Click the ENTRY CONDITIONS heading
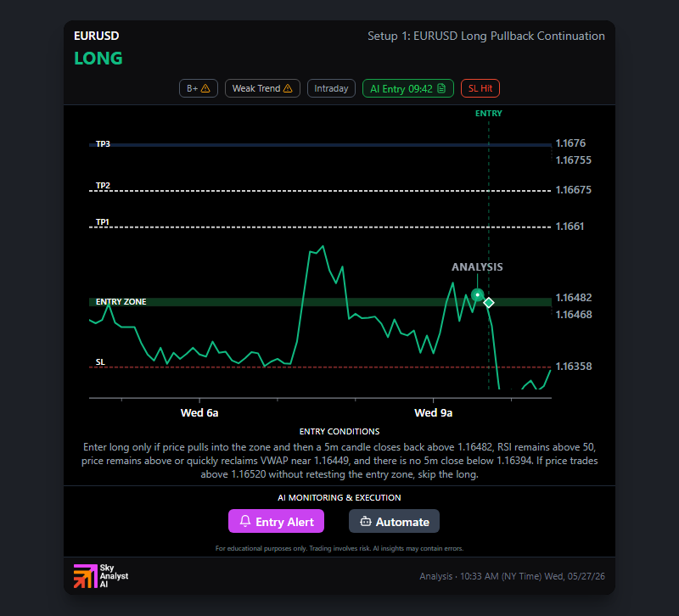The width and height of the screenshot is (679, 616). pyautogui.click(x=339, y=432)
